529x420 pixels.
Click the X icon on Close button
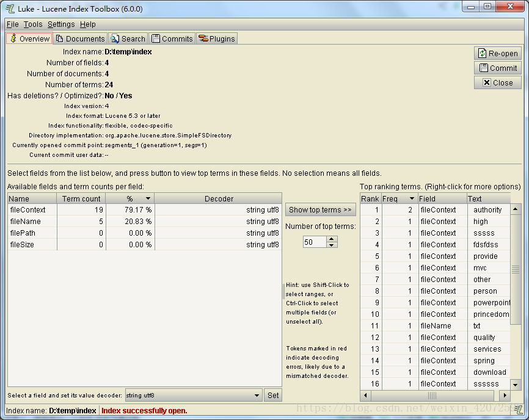(x=486, y=82)
